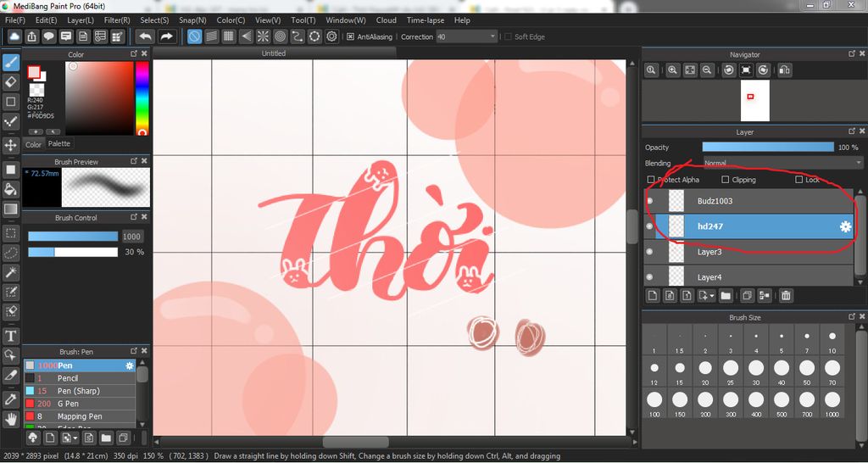Enable the crisscross grid snap guide
The image size is (868, 463).
(x=228, y=36)
